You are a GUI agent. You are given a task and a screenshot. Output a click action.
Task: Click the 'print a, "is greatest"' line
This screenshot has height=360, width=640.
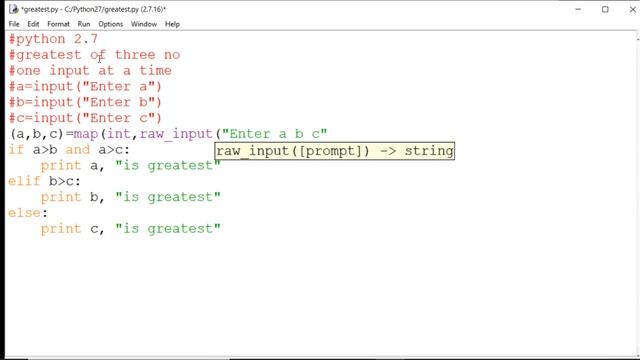click(131, 165)
